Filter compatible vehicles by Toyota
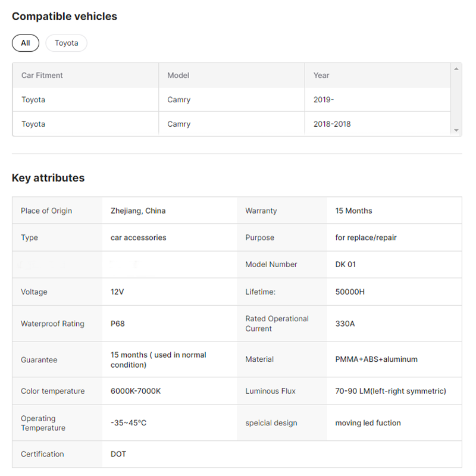Screen dimensions: 476x476 pos(66,43)
